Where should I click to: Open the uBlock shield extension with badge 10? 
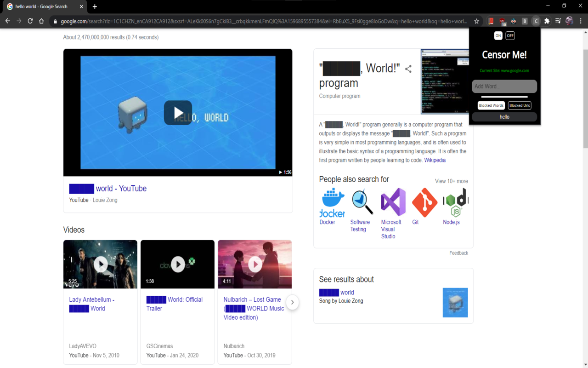(x=503, y=21)
